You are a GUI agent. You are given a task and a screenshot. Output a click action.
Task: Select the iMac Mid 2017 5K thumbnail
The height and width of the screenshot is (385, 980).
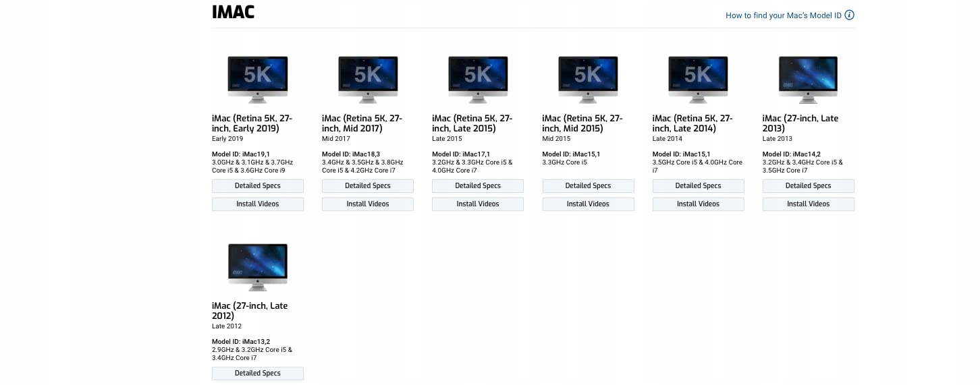[368, 80]
